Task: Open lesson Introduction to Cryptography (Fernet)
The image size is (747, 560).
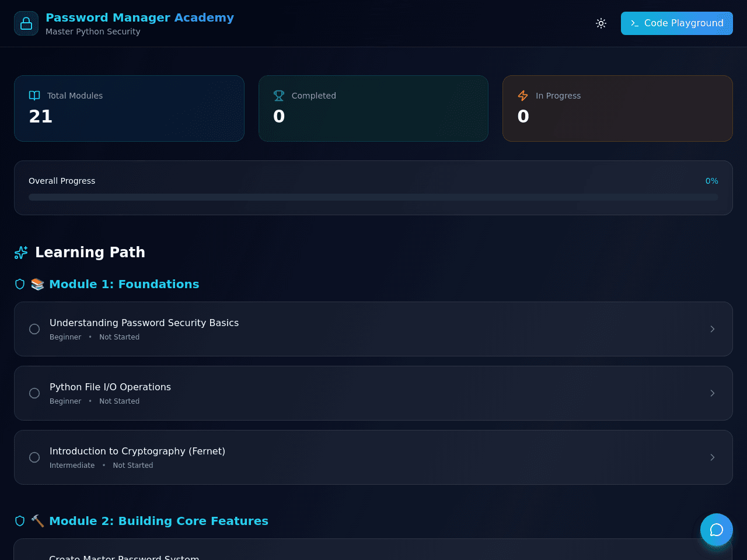Action: tap(373, 457)
